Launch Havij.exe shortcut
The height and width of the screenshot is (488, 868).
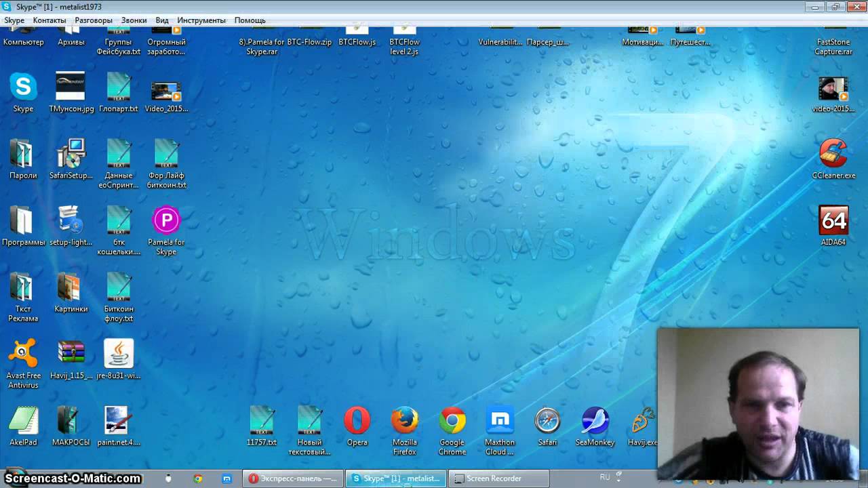[642, 426]
